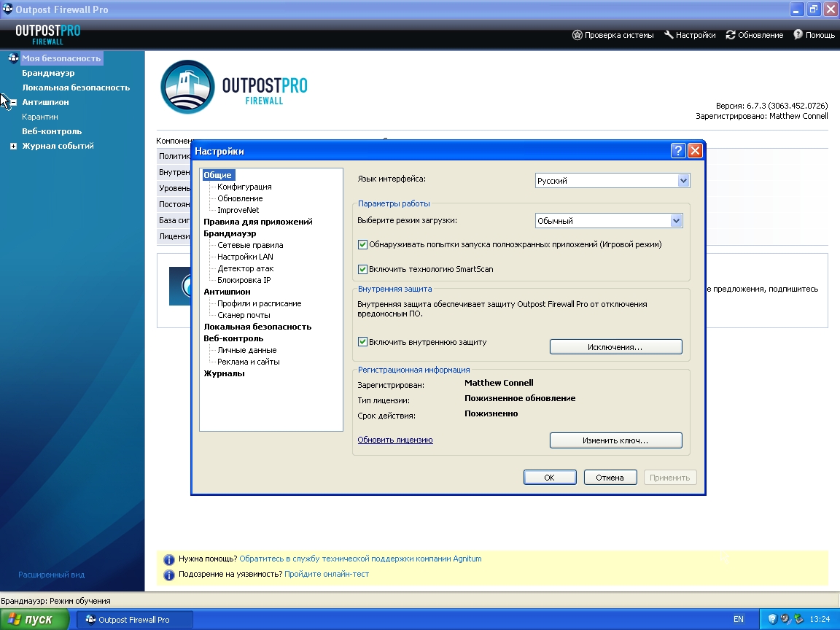This screenshot has width=840, height=630.
Task: Click the ОК button
Action: tap(550, 478)
